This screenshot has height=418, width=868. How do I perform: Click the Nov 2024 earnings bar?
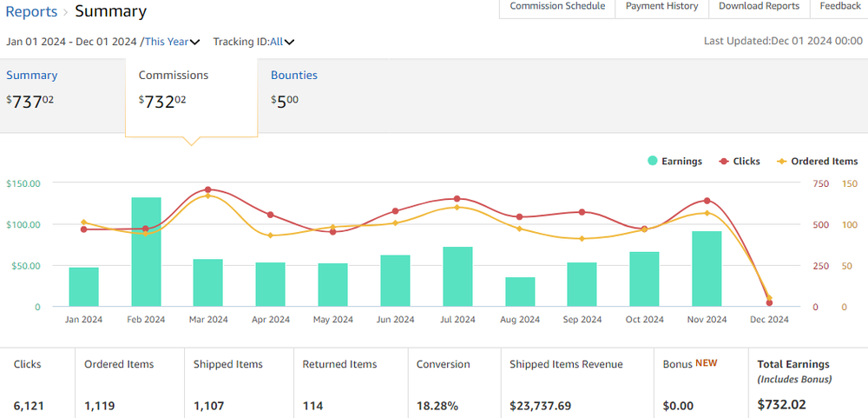pos(707,269)
